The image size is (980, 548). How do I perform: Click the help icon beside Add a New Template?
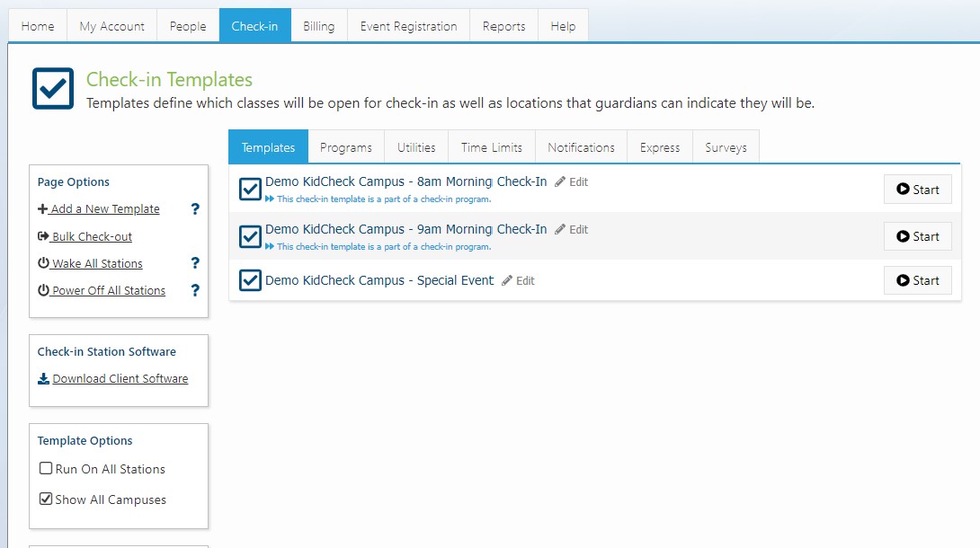coord(195,209)
